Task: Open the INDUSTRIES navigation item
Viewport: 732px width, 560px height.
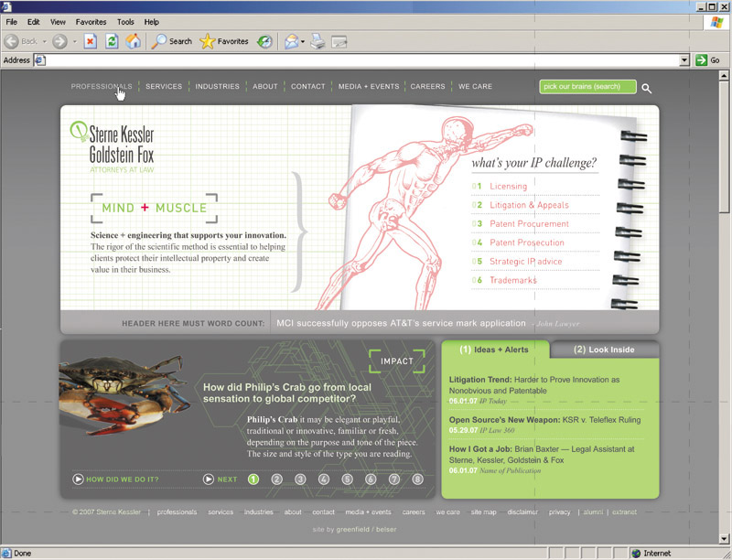Action: [x=217, y=86]
